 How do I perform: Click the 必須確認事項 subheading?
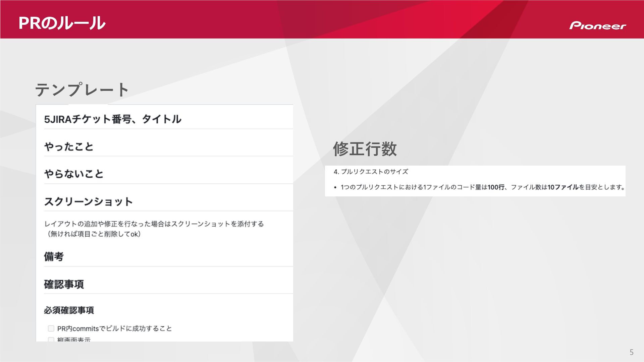(69, 310)
